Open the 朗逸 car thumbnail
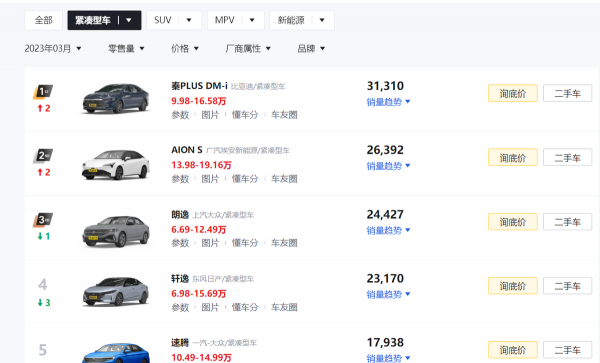Image resolution: width=600 pixels, height=363 pixels. point(116,231)
